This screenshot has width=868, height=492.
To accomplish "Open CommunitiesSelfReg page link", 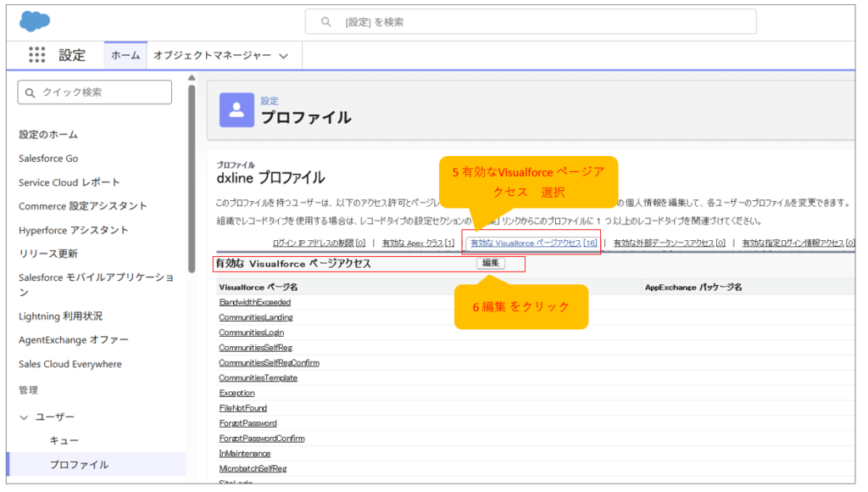I will click(255, 348).
